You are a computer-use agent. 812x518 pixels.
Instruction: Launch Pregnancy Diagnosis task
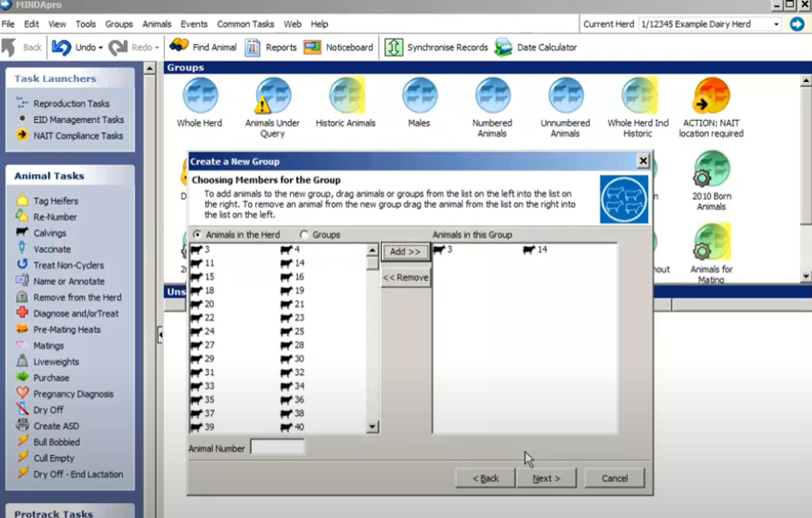click(65, 393)
